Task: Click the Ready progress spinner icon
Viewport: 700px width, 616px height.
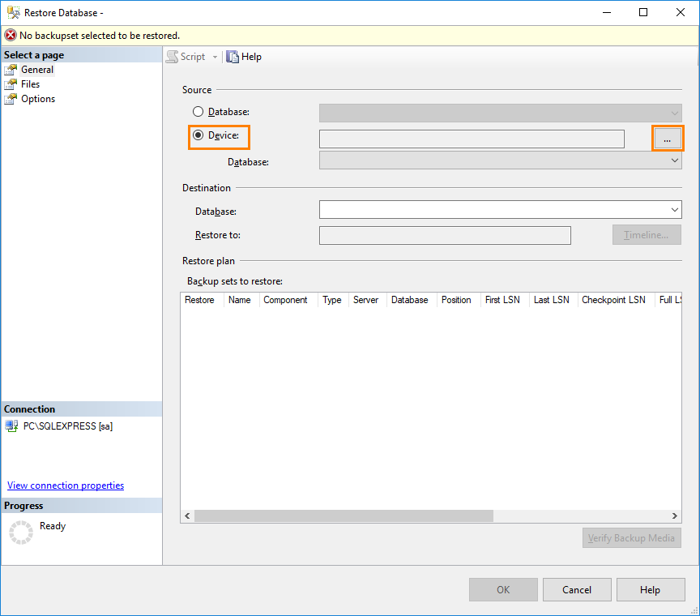Action: tap(20, 529)
